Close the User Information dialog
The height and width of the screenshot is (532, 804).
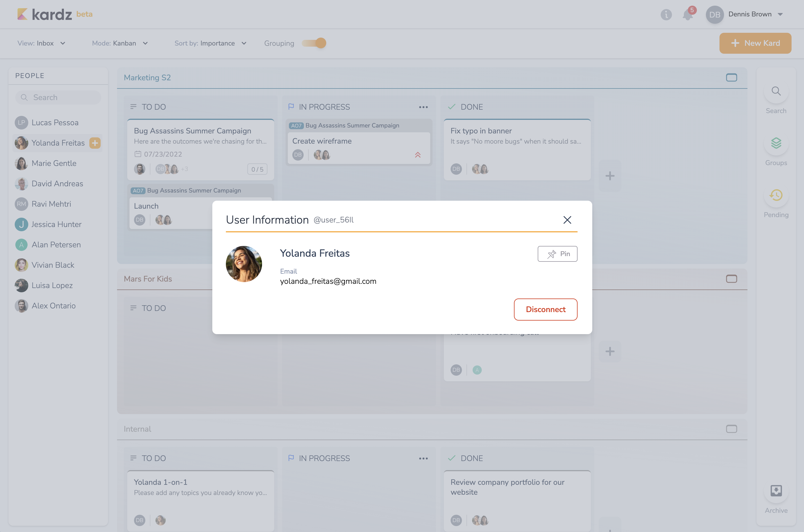[x=567, y=220]
